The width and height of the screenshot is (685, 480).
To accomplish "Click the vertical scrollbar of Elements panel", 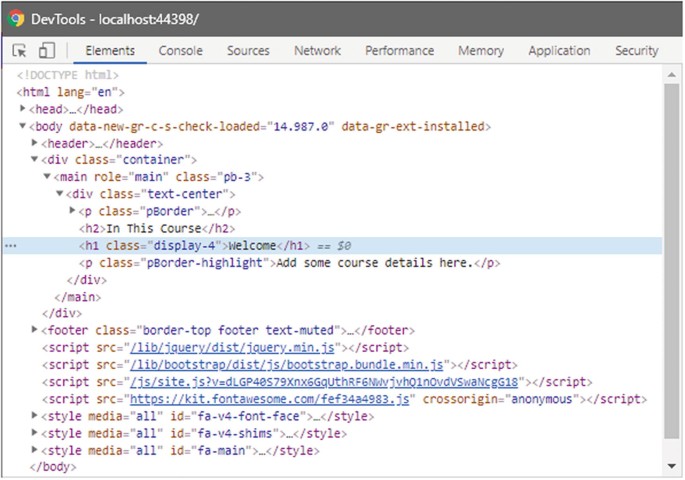I will (x=673, y=250).
